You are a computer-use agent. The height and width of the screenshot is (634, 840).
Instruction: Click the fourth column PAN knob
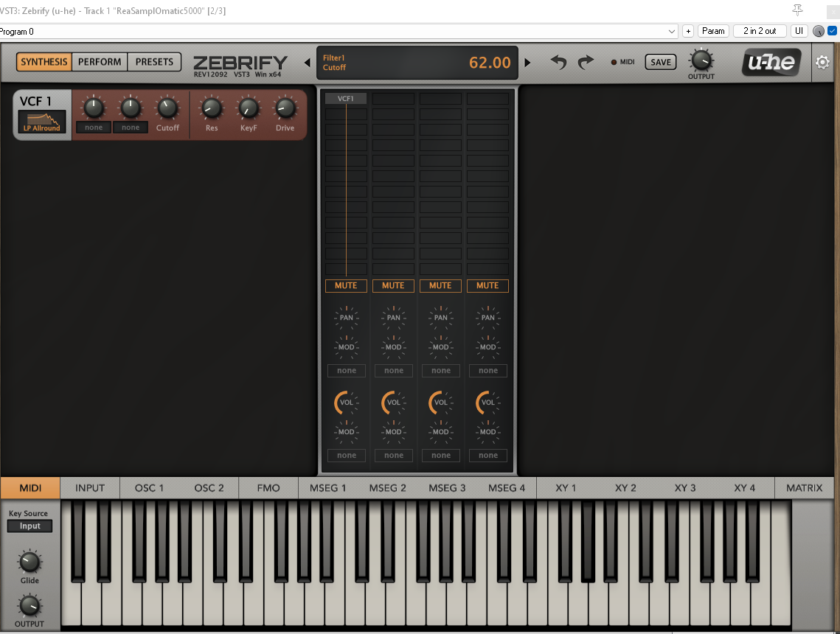coord(488,318)
